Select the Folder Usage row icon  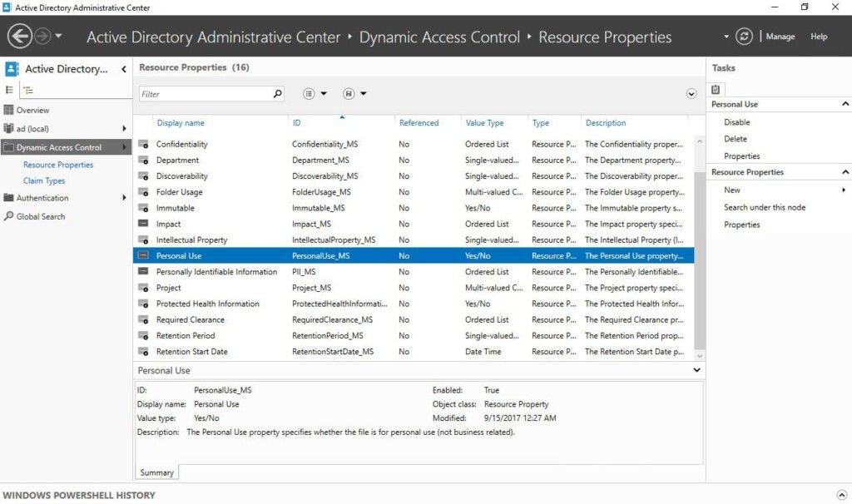[x=143, y=192]
